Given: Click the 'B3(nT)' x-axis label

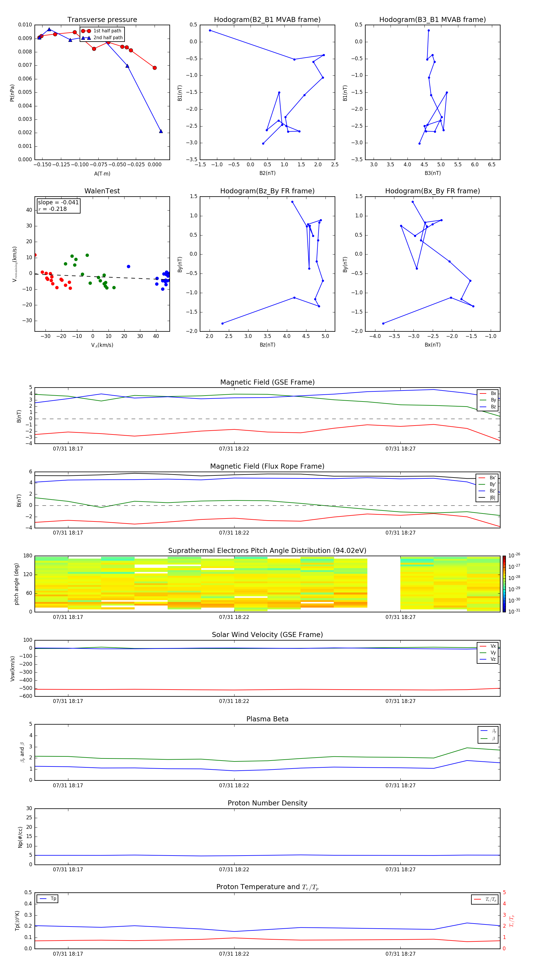Looking at the screenshot, I should 432,173.
